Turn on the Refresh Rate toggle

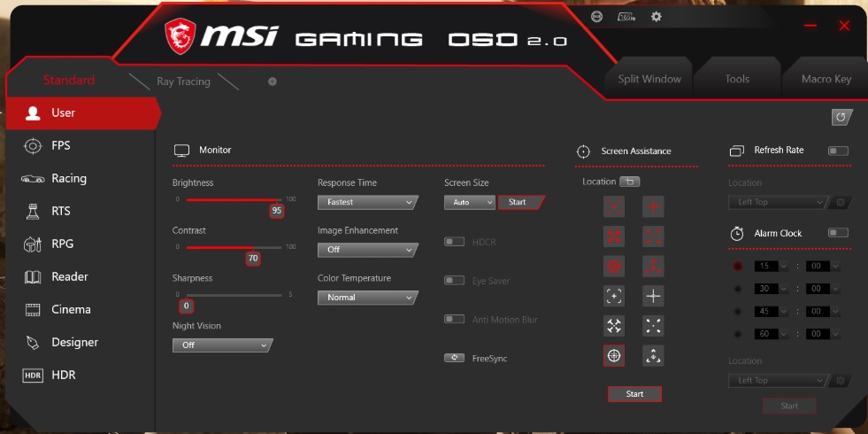(x=838, y=151)
